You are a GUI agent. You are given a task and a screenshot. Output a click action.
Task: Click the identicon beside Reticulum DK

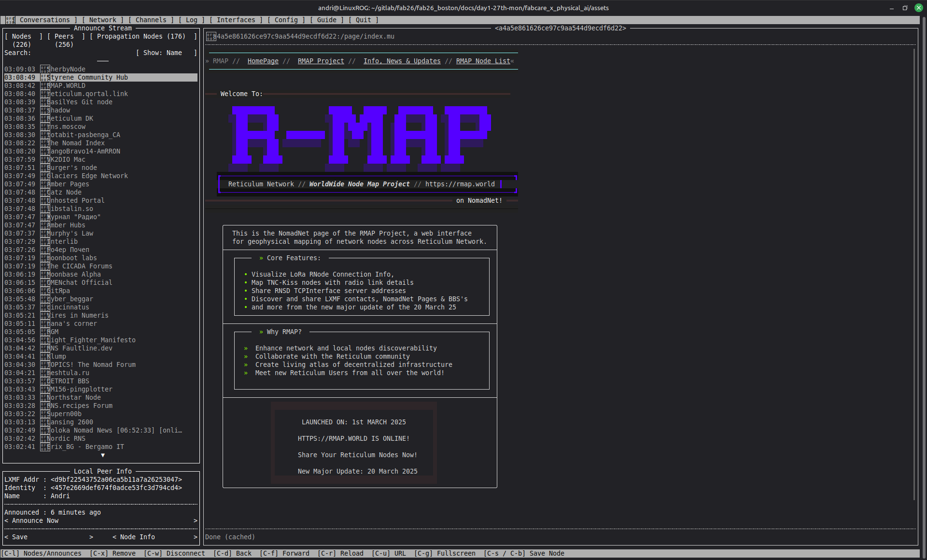pos(44,118)
